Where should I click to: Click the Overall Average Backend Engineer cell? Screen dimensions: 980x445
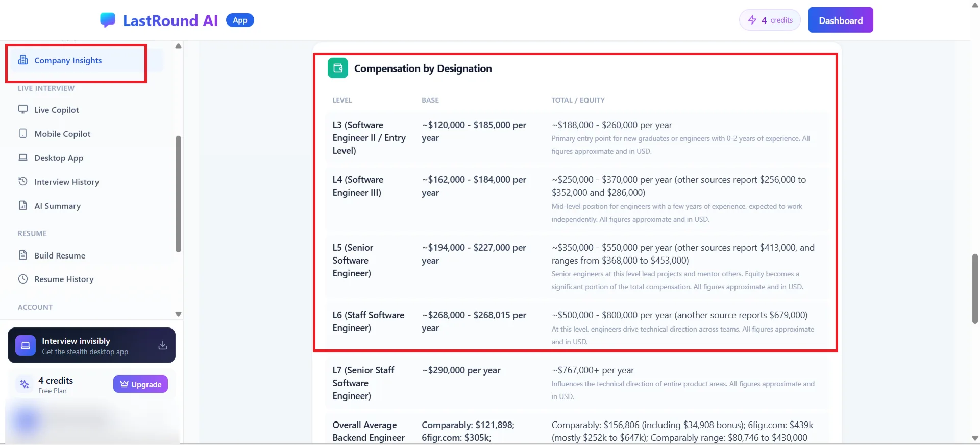pyautogui.click(x=369, y=431)
